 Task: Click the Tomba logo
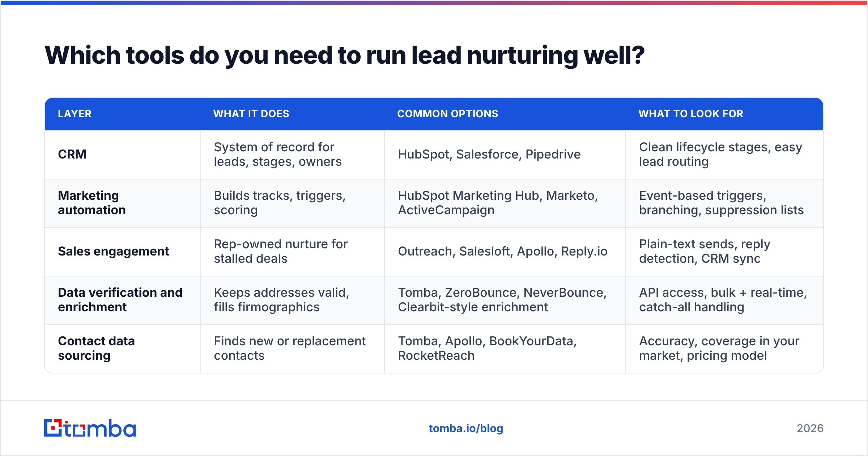tap(90, 428)
